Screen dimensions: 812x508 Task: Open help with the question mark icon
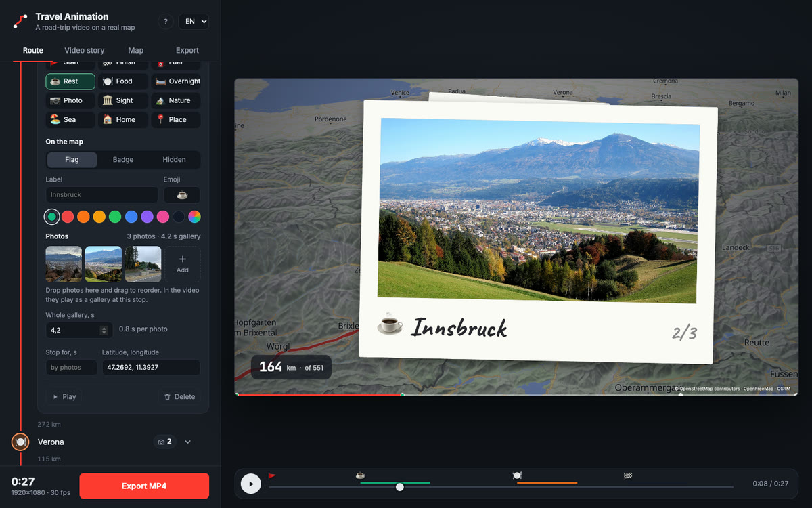(x=165, y=22)
